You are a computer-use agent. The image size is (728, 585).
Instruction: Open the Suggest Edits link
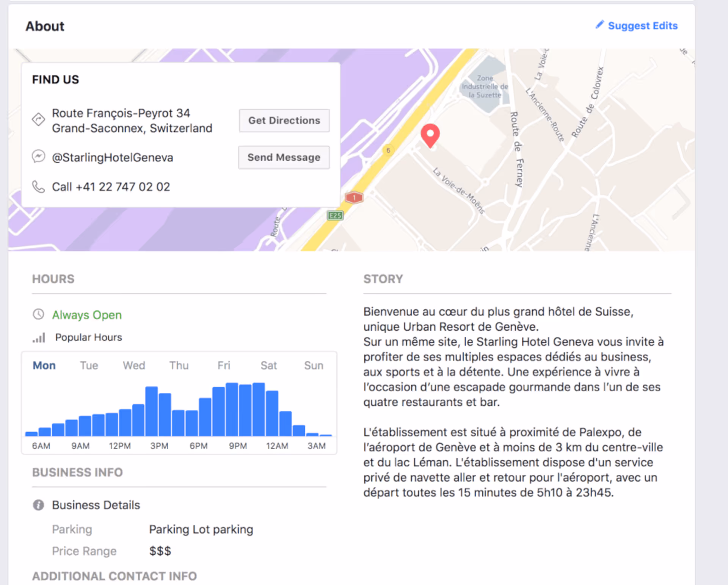[643, 26]
